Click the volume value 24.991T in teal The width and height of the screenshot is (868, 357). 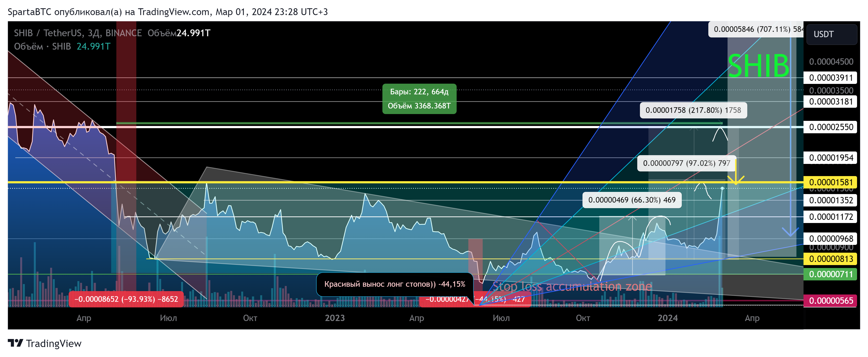pyautogui.click(x=93, y=46)
